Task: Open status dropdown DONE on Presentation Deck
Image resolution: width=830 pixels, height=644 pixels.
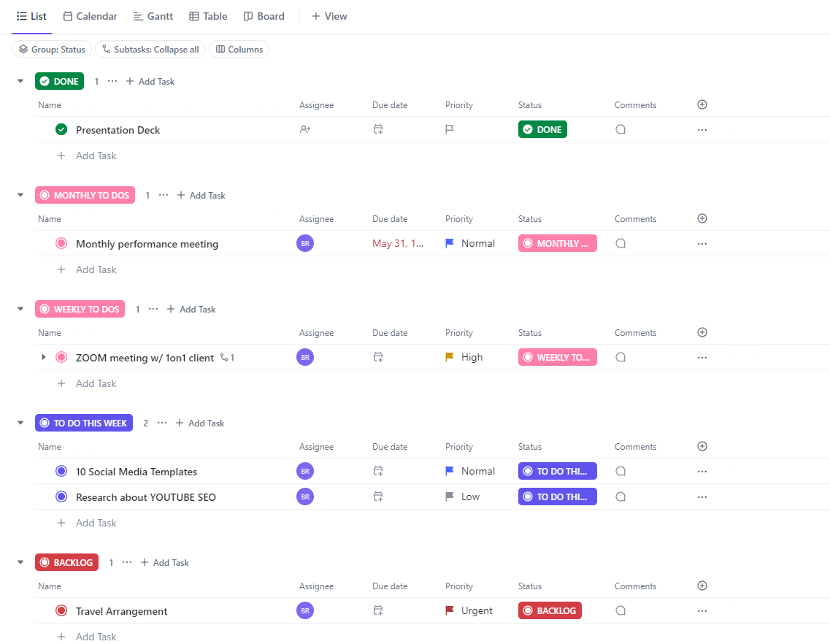Action: [x=542, y=129]
